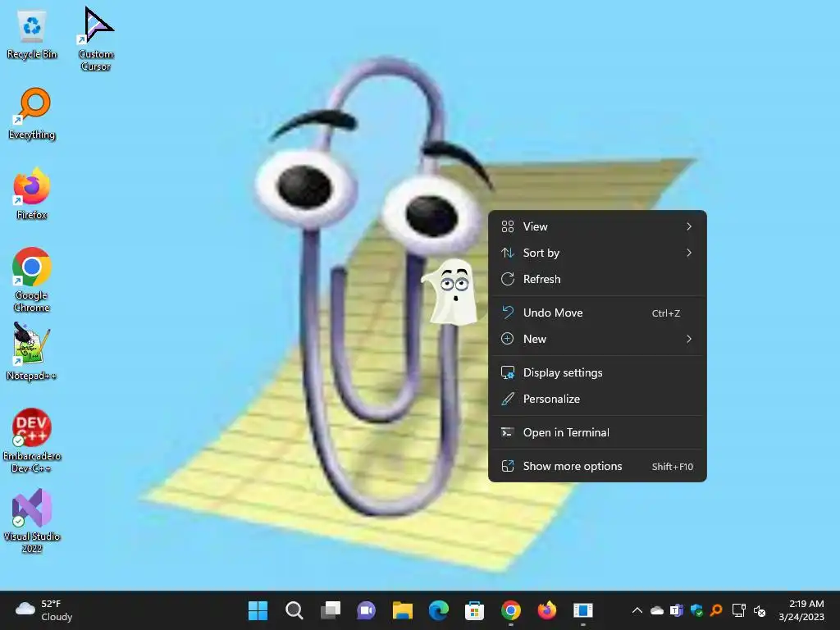Image resolution: width=840 pixels, height=630 pixels.
Task: Open the network status tray icon
Action: (x=739, y=610)
